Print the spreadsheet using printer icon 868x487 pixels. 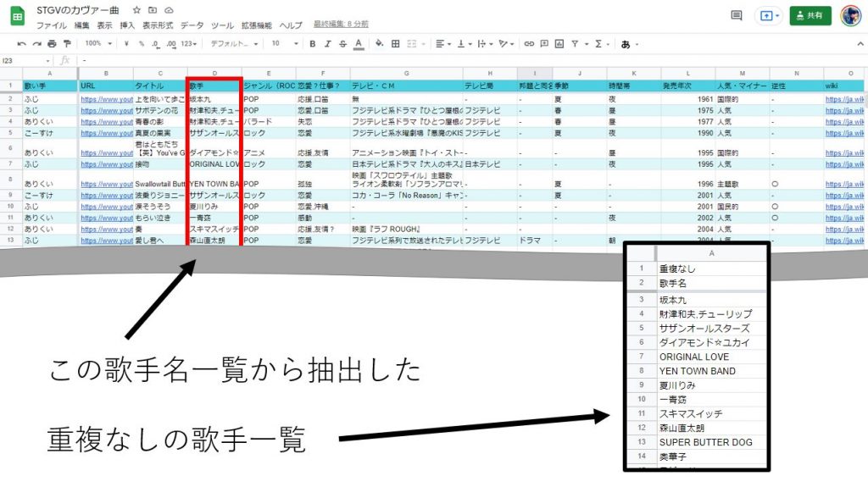click(52, 43)
